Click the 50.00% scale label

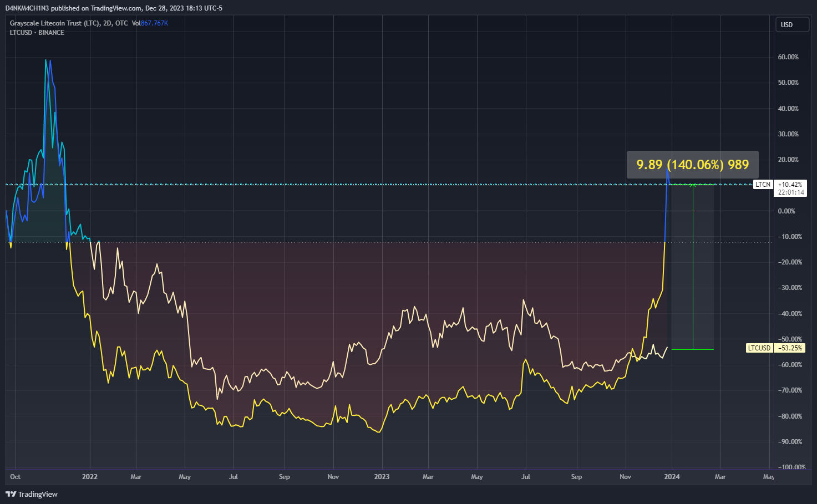tap(788, 83)
